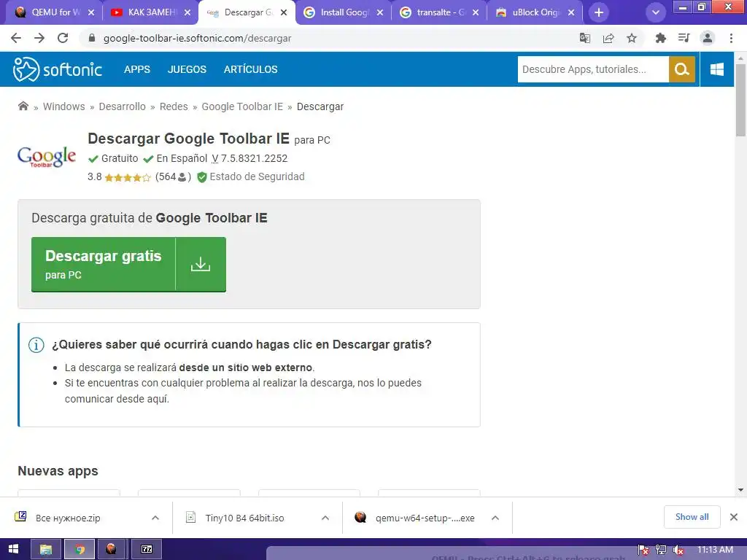Open the tab search dropdown arrow

[656, 12]
